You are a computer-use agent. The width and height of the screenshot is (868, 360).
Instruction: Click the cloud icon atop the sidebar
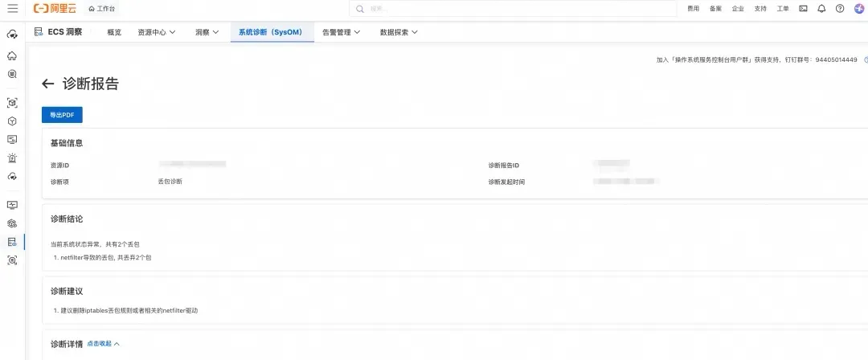[11, 35]
